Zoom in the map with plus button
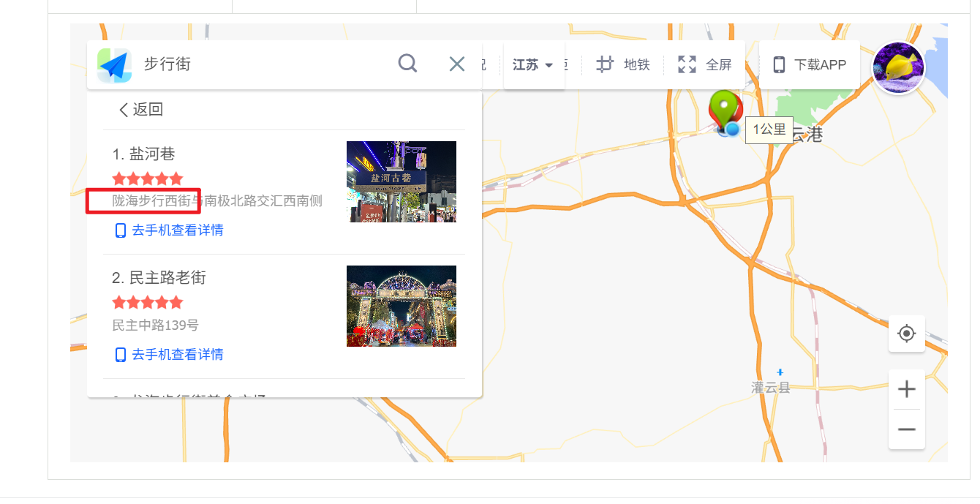Viewport: 980px width, 504px height. (x=906, y=389)
